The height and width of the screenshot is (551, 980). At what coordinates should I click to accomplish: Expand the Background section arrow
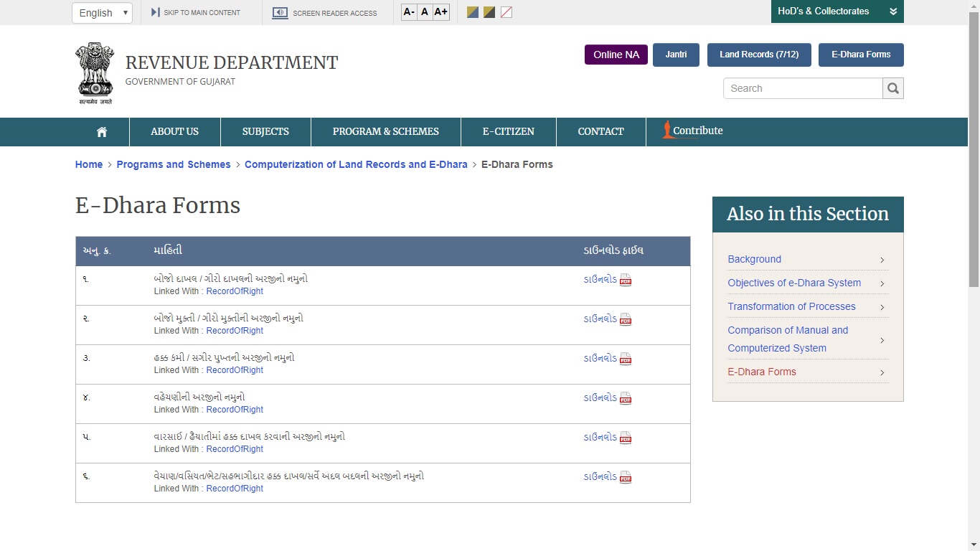tap(882, 260)
